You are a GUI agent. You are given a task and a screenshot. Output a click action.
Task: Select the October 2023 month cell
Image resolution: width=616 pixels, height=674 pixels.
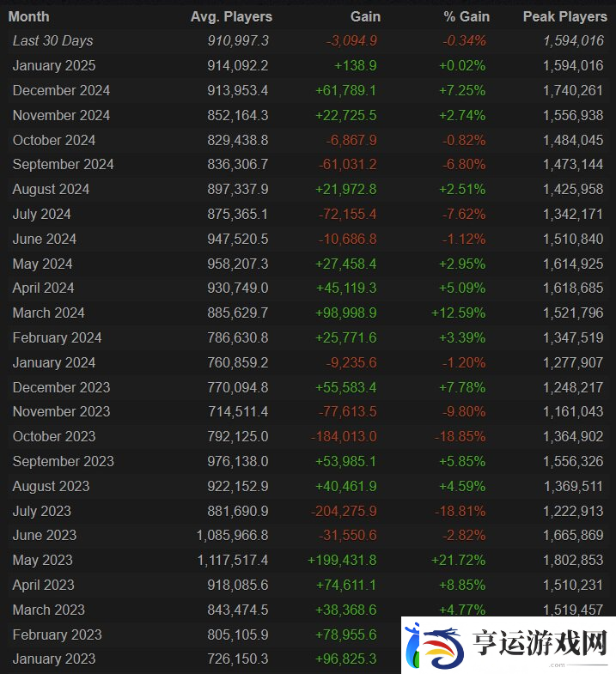click(x=54, y=437)
